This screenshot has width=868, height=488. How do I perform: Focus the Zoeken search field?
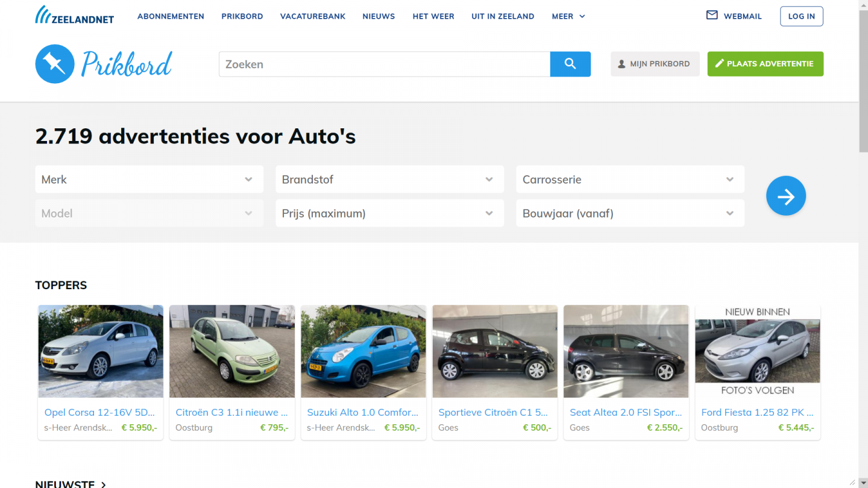(x=385, y=64)
